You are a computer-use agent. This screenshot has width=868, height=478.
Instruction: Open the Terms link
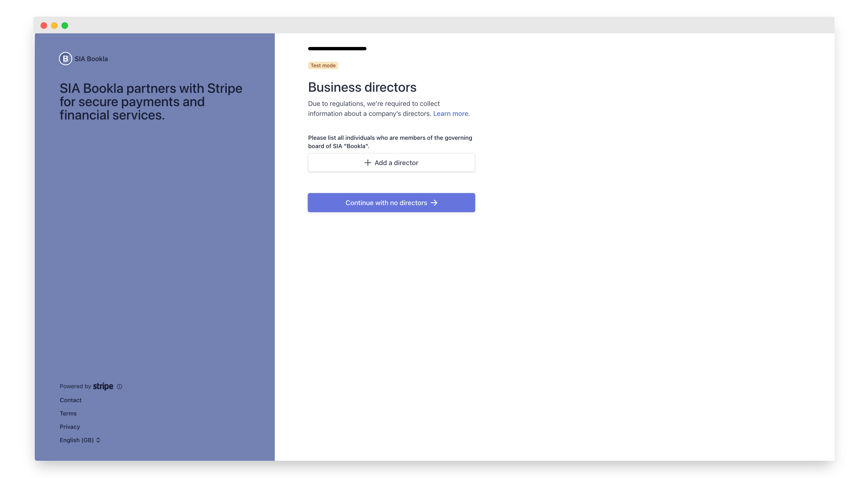pyautogui.click(x=68, y=414)
